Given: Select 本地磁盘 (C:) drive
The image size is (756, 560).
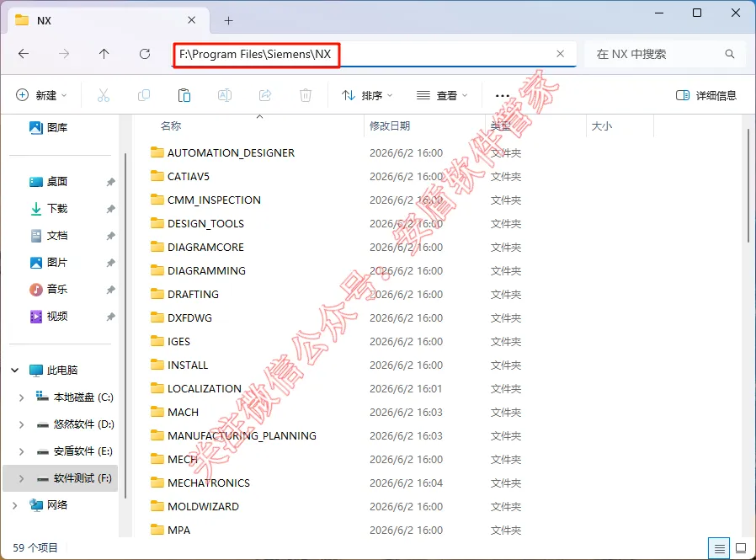Looking at the screenshot, I should tap(75, 397).
